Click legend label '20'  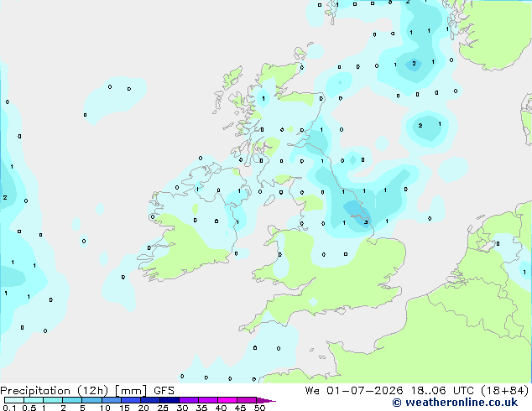click(x=143, y=408)
